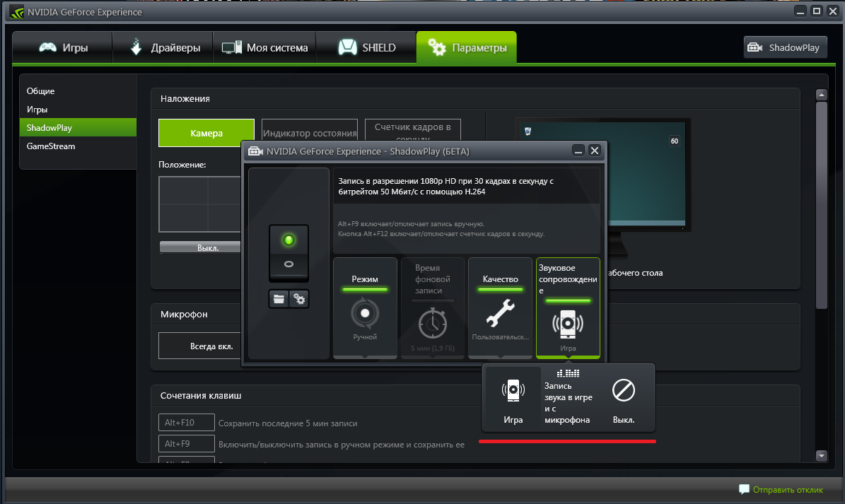Select Запись звука в игре и с микрофона
Viewport: 845px width, 504px height.
tap(568, 399)
